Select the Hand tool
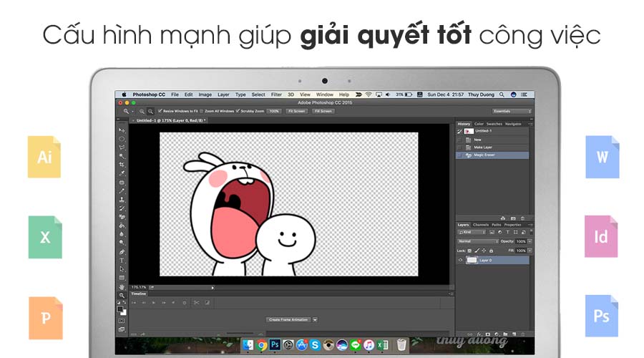This screenshot has width=644, height=358. tap(122, 286)
